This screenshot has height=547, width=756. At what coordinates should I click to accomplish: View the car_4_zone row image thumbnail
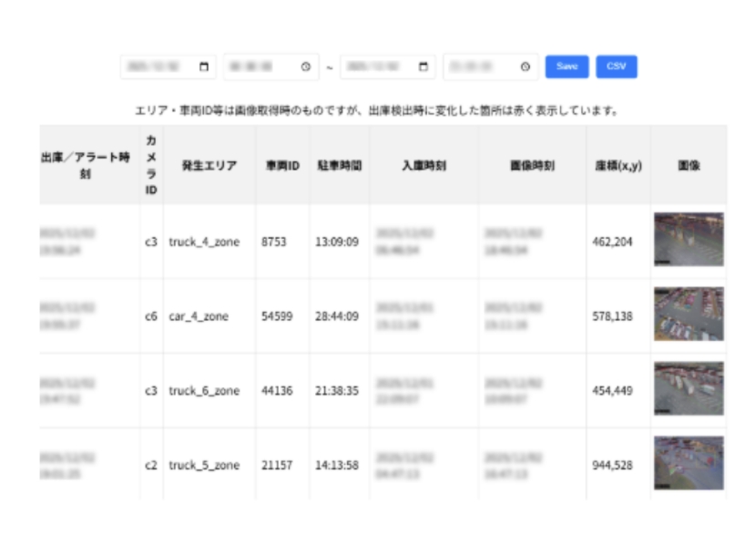(x=689, y=315)
